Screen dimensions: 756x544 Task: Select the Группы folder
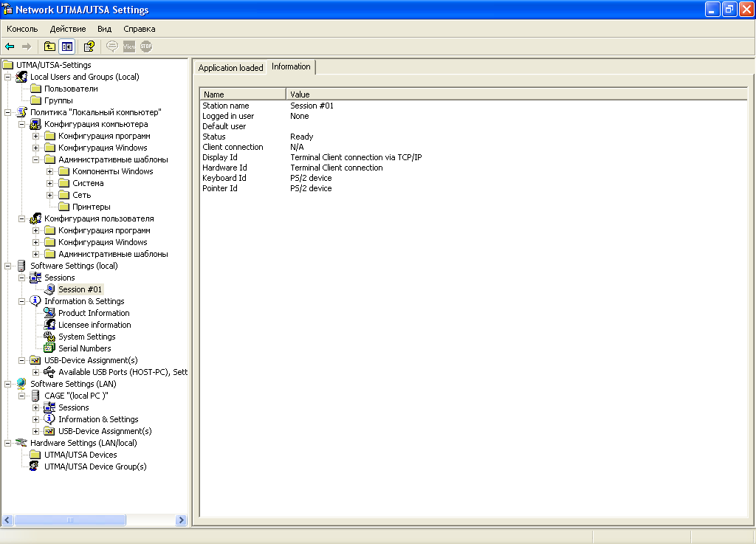tap(58, 100)
